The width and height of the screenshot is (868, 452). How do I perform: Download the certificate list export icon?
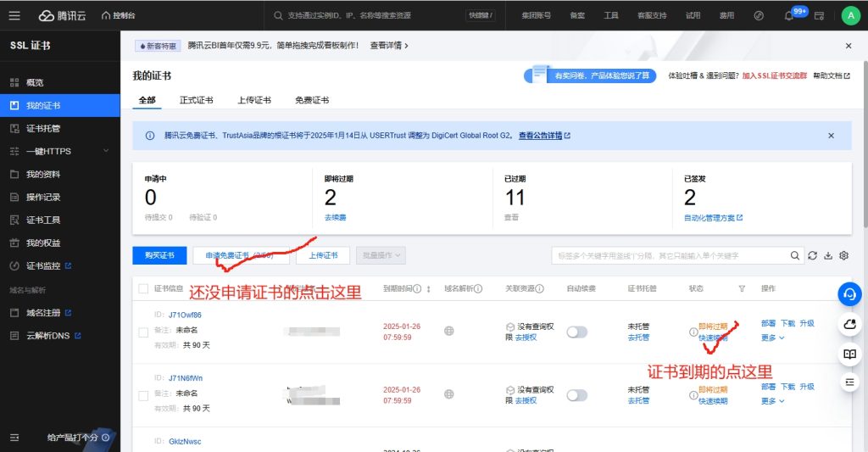[x=828, y=255]
